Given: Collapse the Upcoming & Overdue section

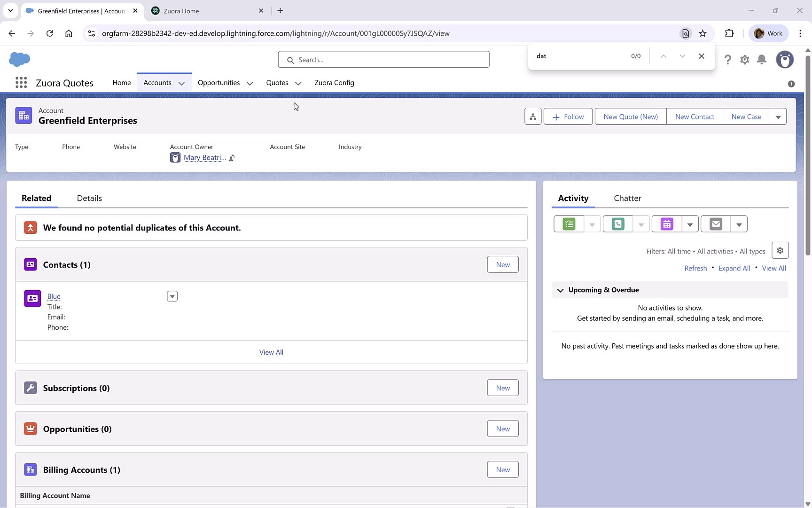Looking at the screenshot, I should (560, 290).
